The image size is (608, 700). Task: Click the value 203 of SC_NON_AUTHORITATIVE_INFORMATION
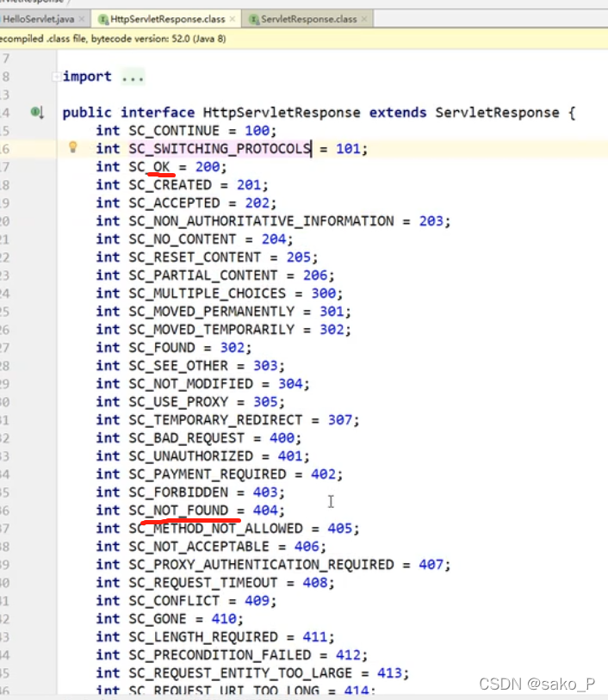pos(431,221)
